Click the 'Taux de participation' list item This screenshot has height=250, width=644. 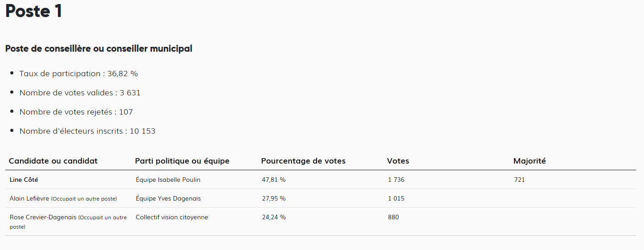pyautogui.click(x=78, y=74)
